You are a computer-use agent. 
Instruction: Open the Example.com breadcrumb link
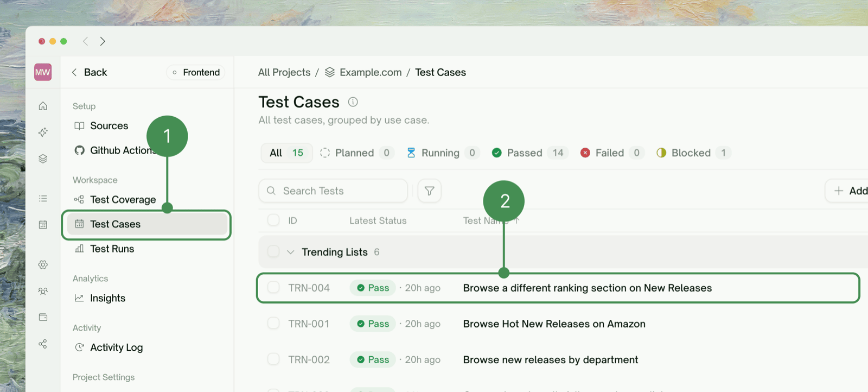point(371,72)
